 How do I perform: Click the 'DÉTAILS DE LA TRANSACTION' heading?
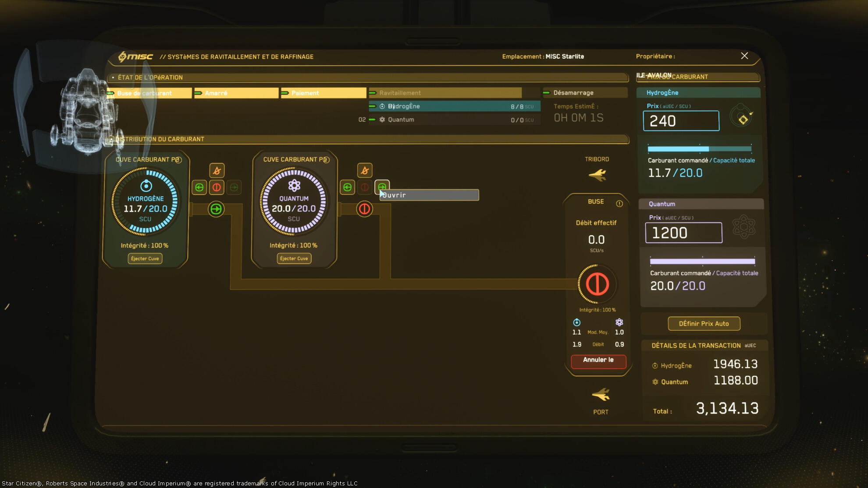point(696,346)
